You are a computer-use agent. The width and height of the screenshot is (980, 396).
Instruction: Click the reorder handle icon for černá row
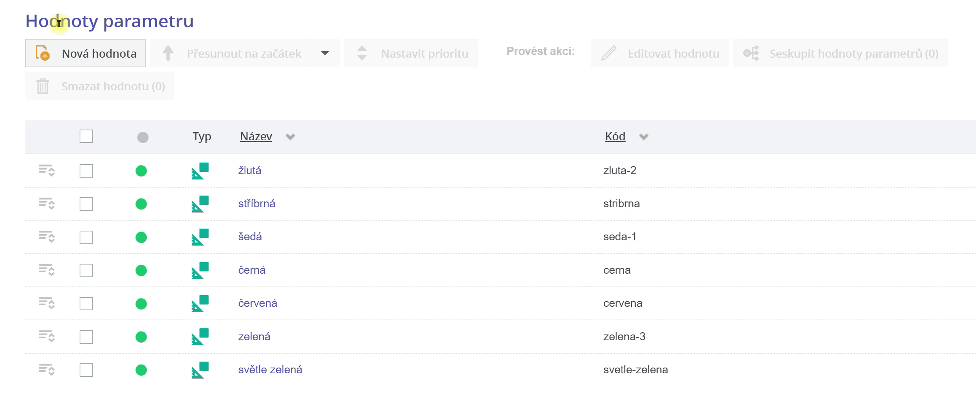[47, 270]
